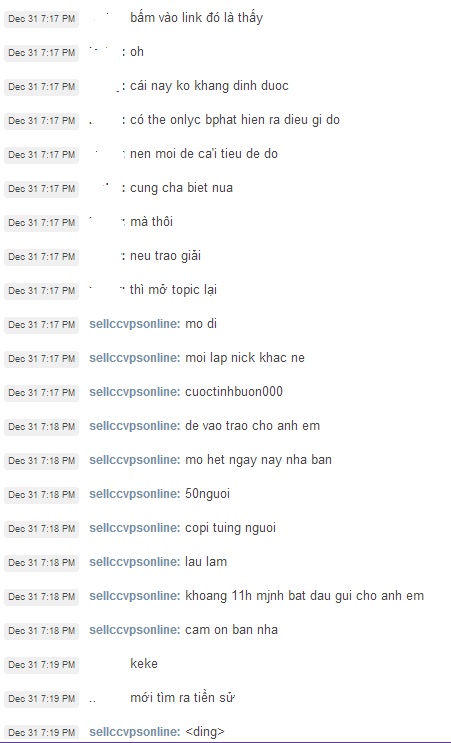
Task: Select the "keke" message text
Action: click(144, 663)
